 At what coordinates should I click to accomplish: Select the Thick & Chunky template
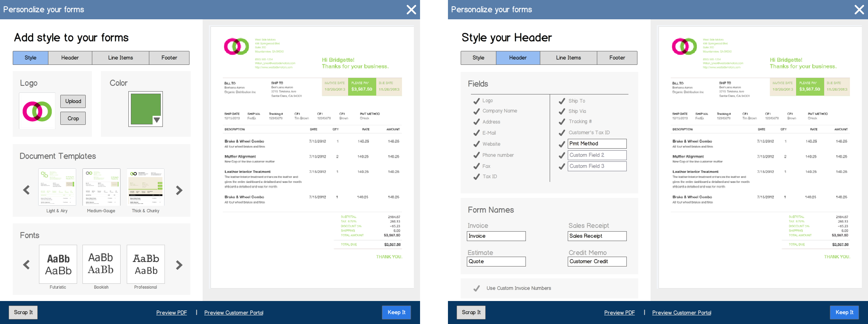coord(146,187)
